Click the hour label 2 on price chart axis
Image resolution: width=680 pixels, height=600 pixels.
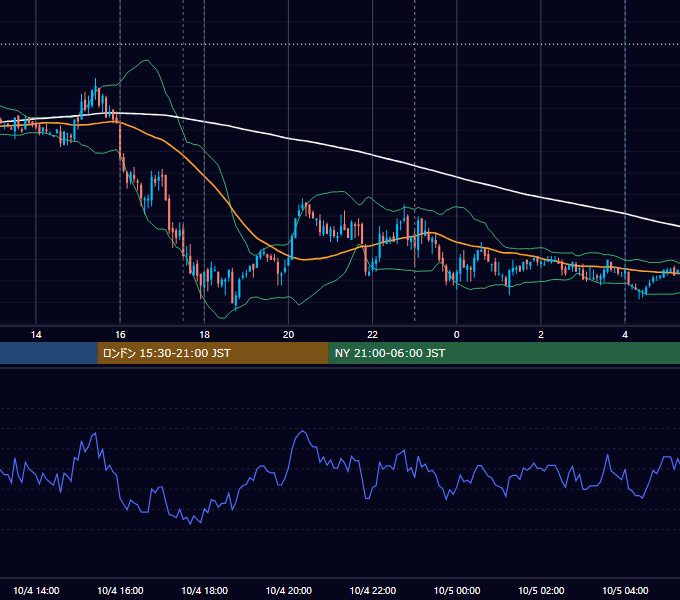click(x=541, y=335)
